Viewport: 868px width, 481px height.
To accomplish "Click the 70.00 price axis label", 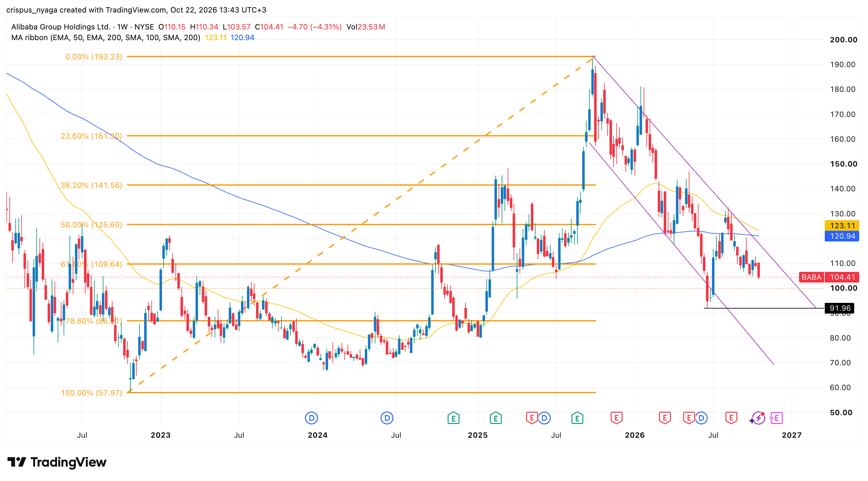I will click(x=840, y=363).
